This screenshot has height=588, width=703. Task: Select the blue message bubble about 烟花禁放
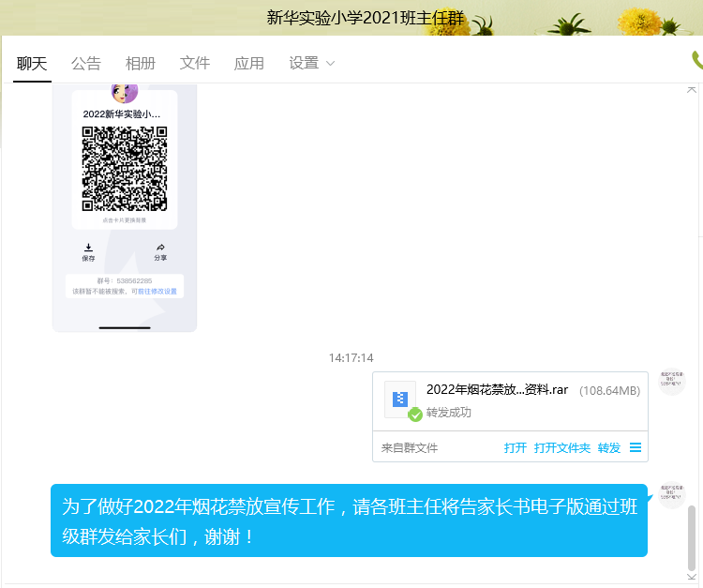(x=349, y=520)
